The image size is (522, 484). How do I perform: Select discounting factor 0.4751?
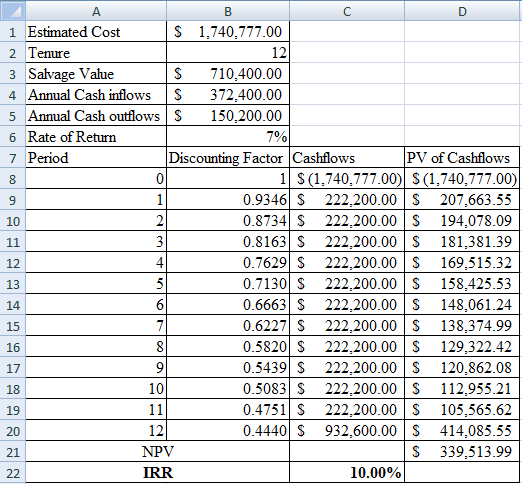pyautogui.click(x=228, y=410)
